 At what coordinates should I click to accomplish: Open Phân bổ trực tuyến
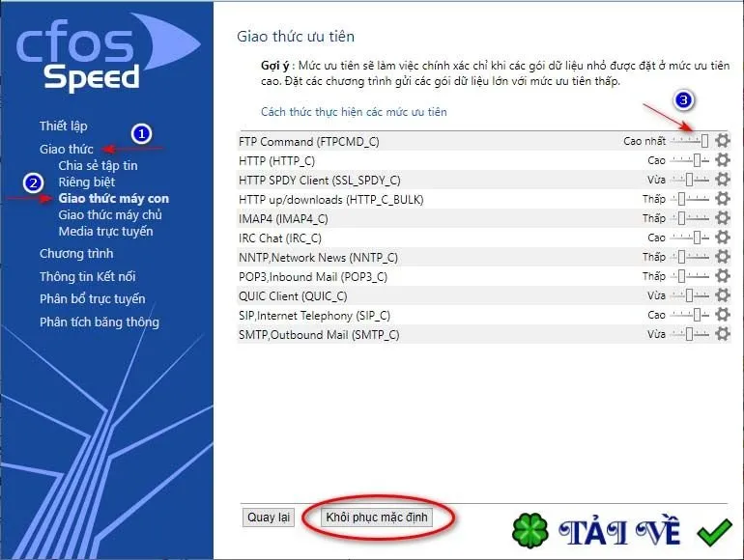93,298
